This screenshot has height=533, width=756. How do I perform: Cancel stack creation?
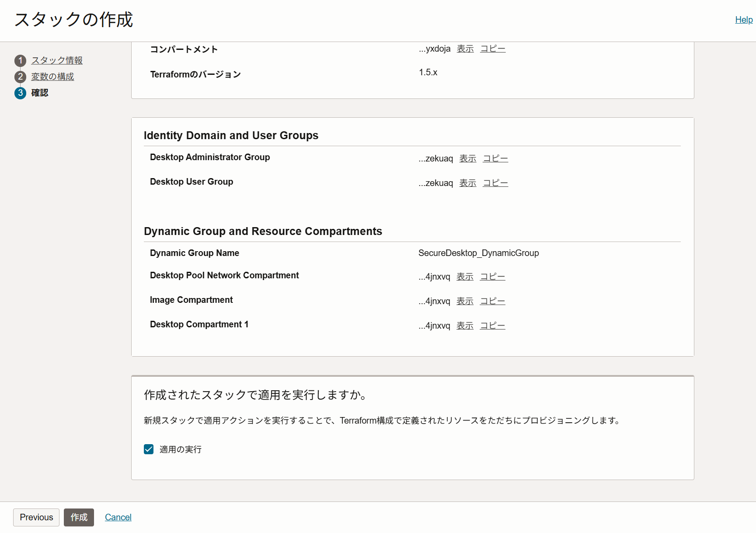pyautogui.click(x=118, y=517)
